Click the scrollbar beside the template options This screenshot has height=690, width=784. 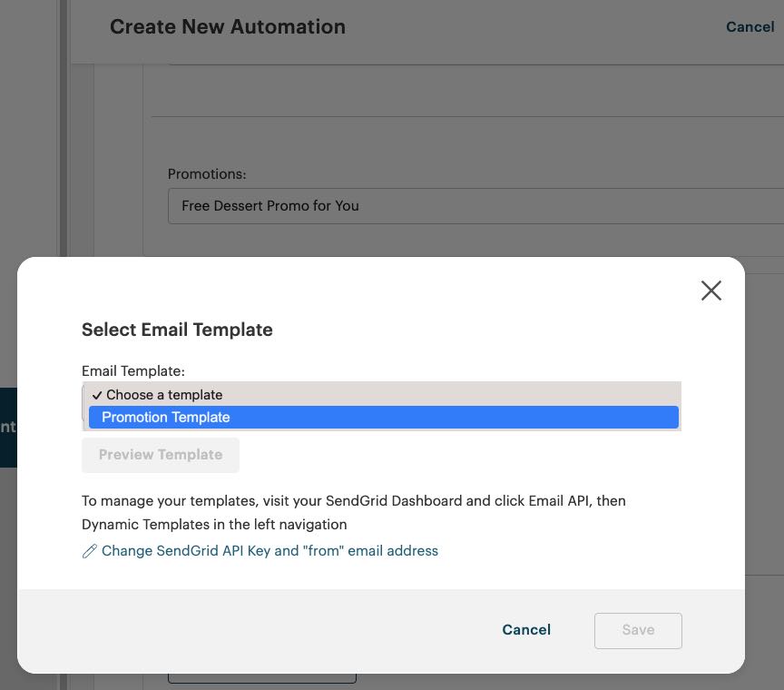[x=84, y=406]
